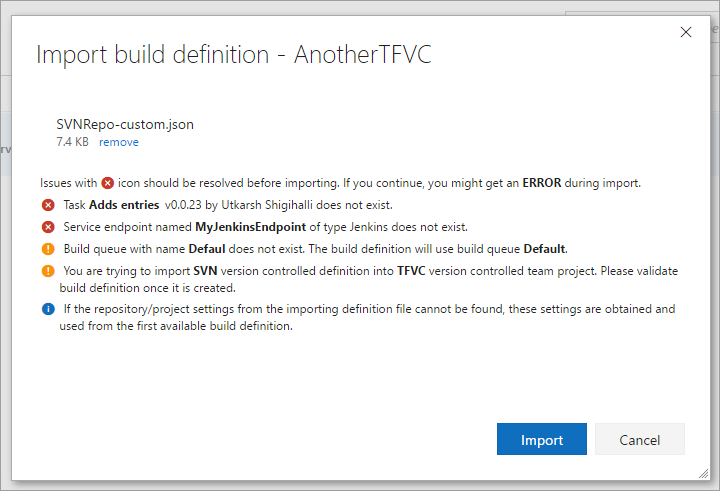Click the red error icon beside the Adds entries task message
The image size is (720, 491).
[x=48, y=205]
